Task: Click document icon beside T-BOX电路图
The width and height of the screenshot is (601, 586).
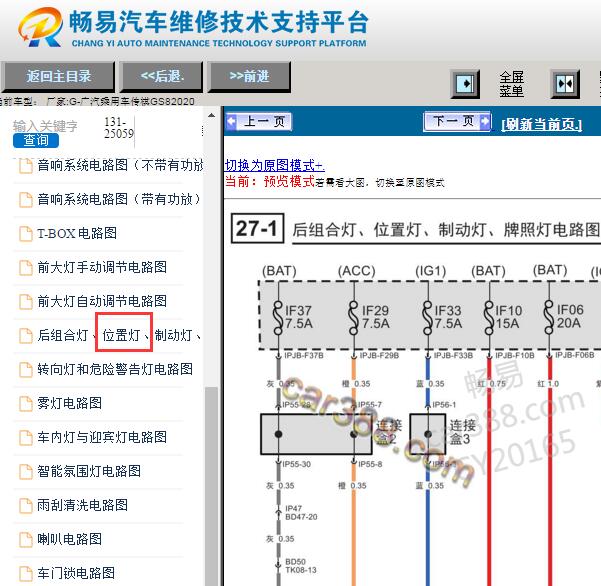Action: tap(26, 234)
